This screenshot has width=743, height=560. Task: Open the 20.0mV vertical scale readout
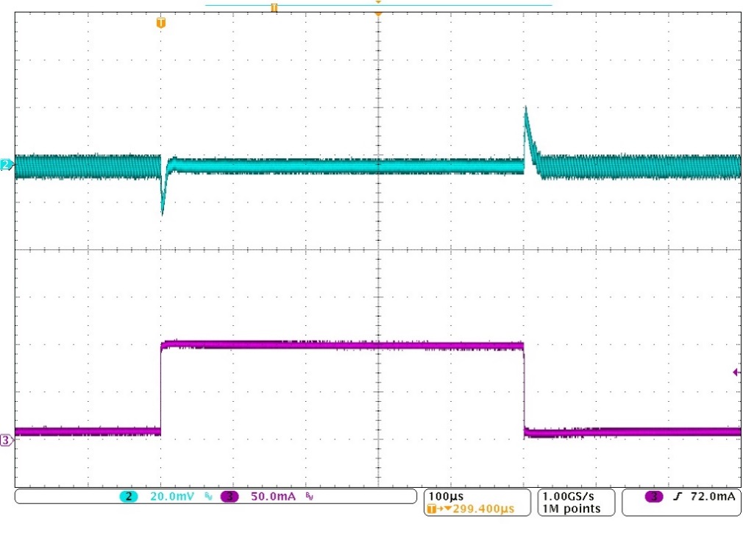(172, 497)
